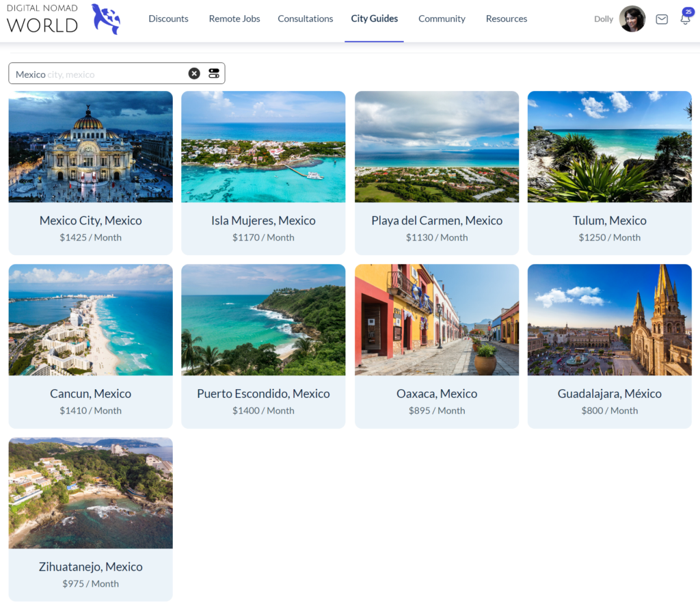The width and height of the screenshot is (700, 612).
Task: View the Cancun beach thumbnail
Action: 90,320
